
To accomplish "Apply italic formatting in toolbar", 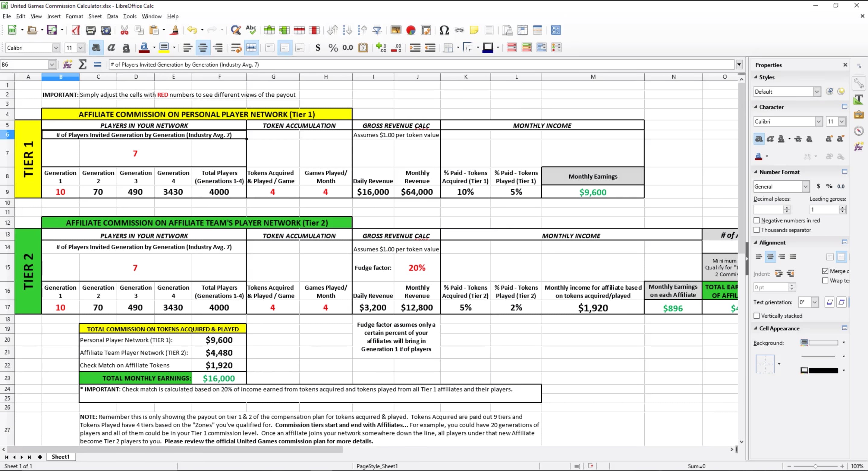I will pyautogui.click(x=111, y=48).
